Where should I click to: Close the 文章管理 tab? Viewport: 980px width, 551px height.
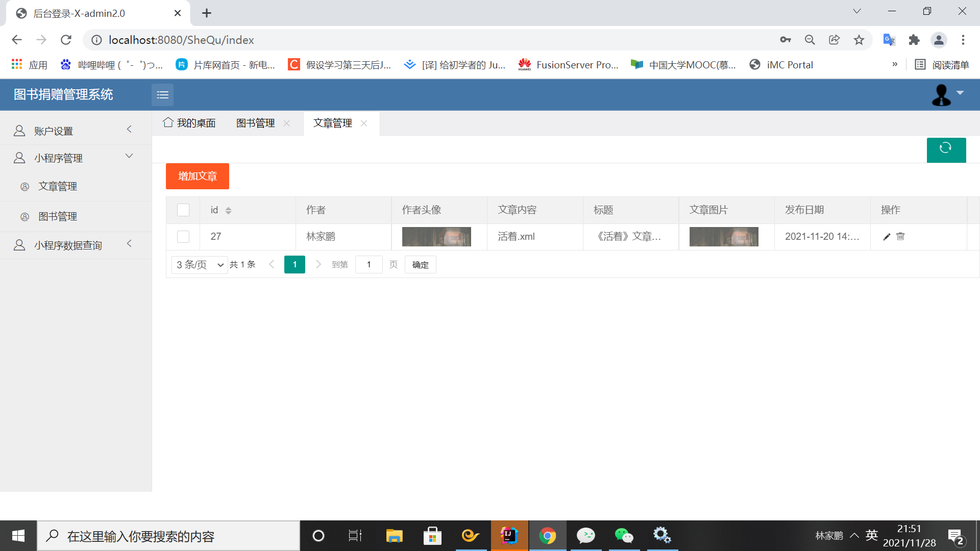coord(364,123)
